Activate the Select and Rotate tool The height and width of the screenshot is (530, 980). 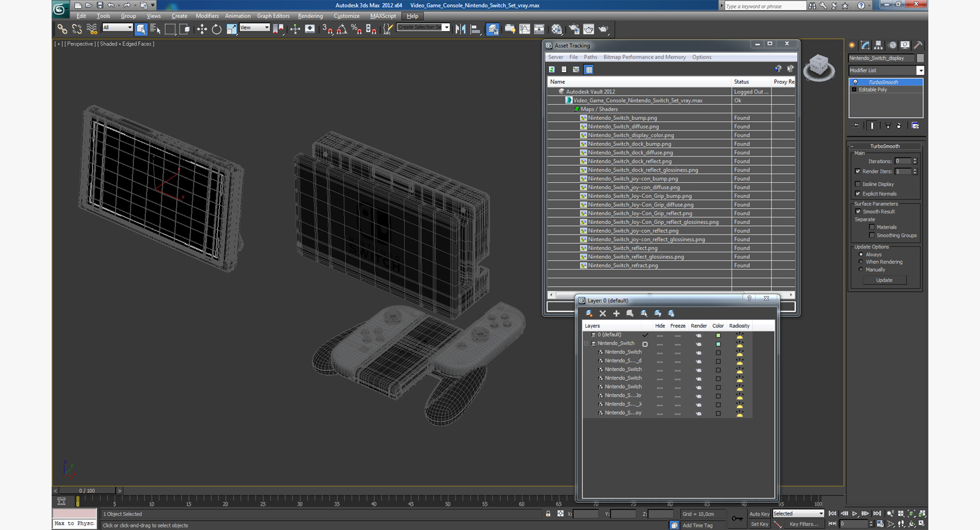pyautogui.click(x=217, y=29)
